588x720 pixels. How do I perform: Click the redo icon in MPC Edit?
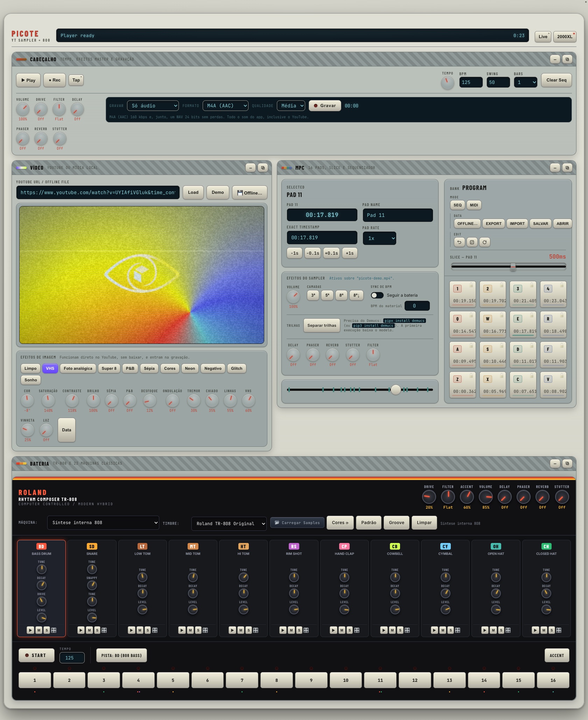484,242
